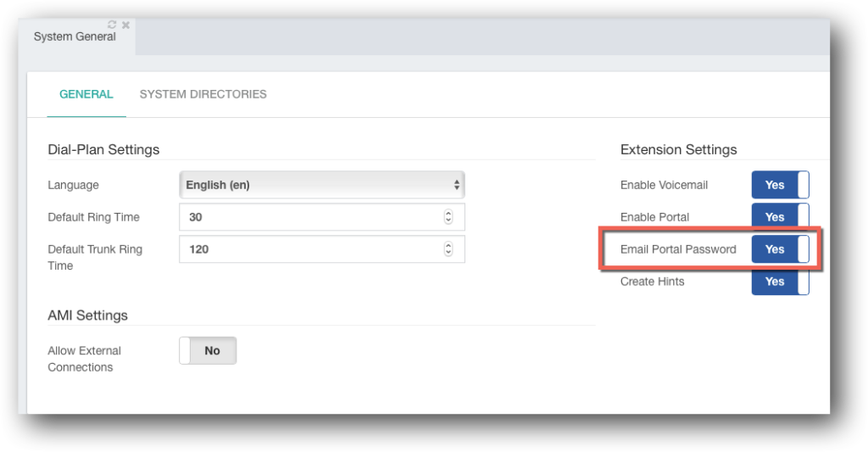Toggle the Enable Portal switch
868x452 pixels.
[x=780, y=216]
